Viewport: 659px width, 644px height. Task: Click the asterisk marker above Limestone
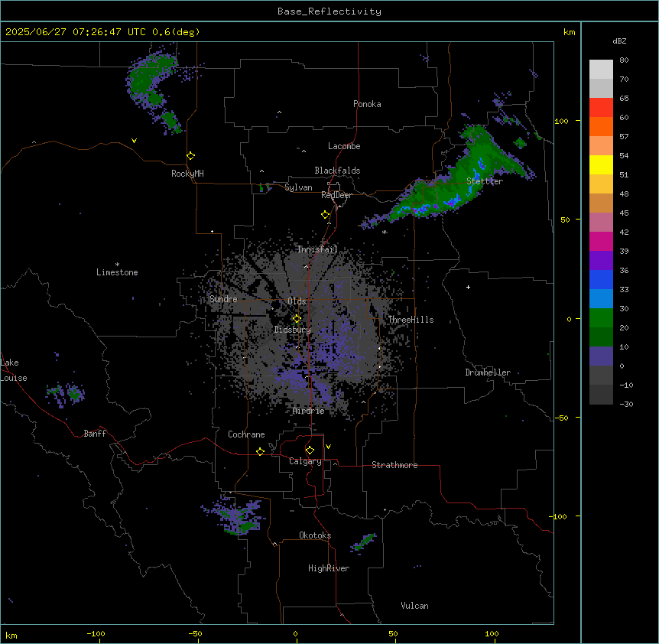click(x=117, y=265)
